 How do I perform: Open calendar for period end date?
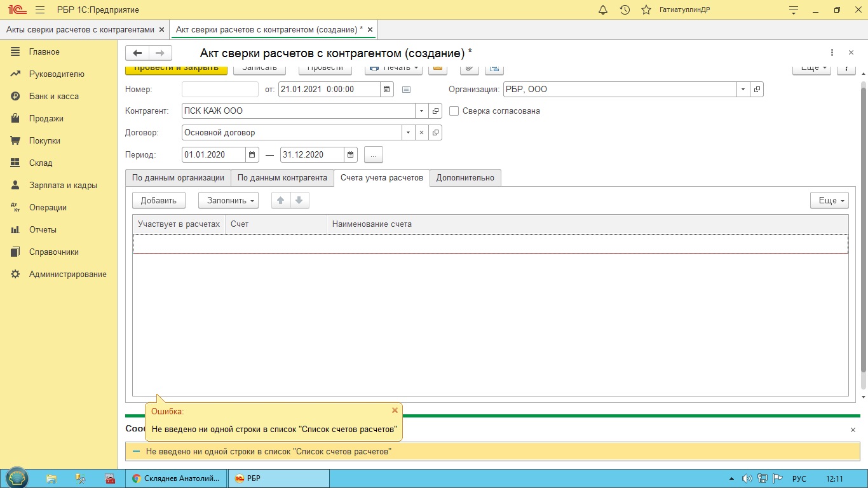point(351,154)
